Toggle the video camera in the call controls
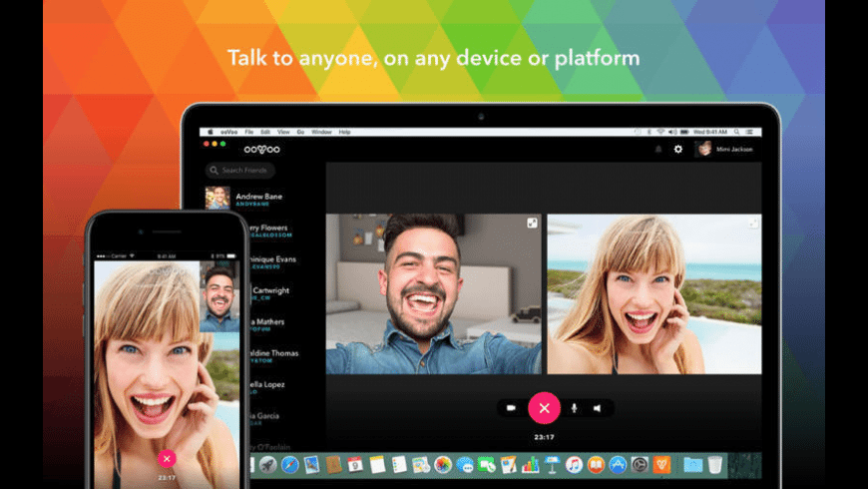This screenshot has height=489, width=868. click(511, 408)
